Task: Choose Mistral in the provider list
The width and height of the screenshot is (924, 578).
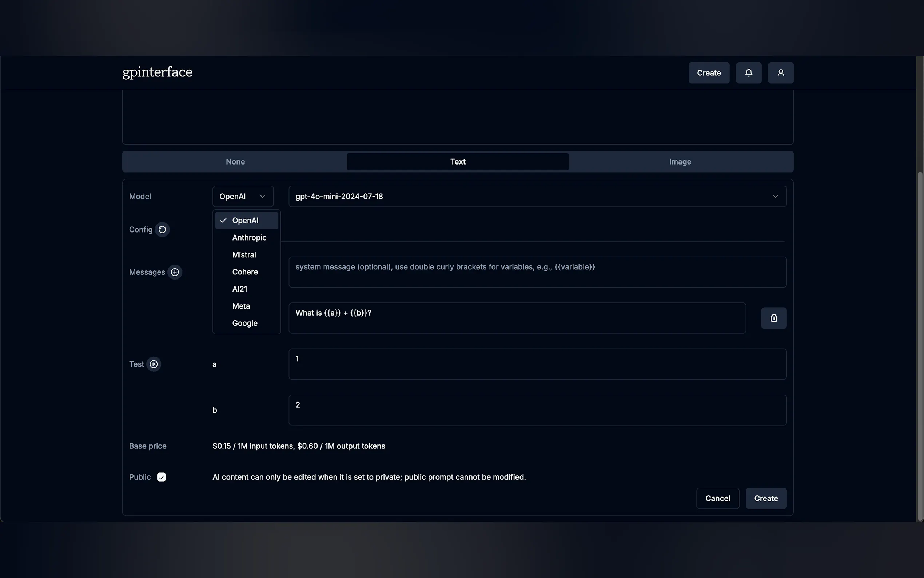Action: [x=244, y=255]
